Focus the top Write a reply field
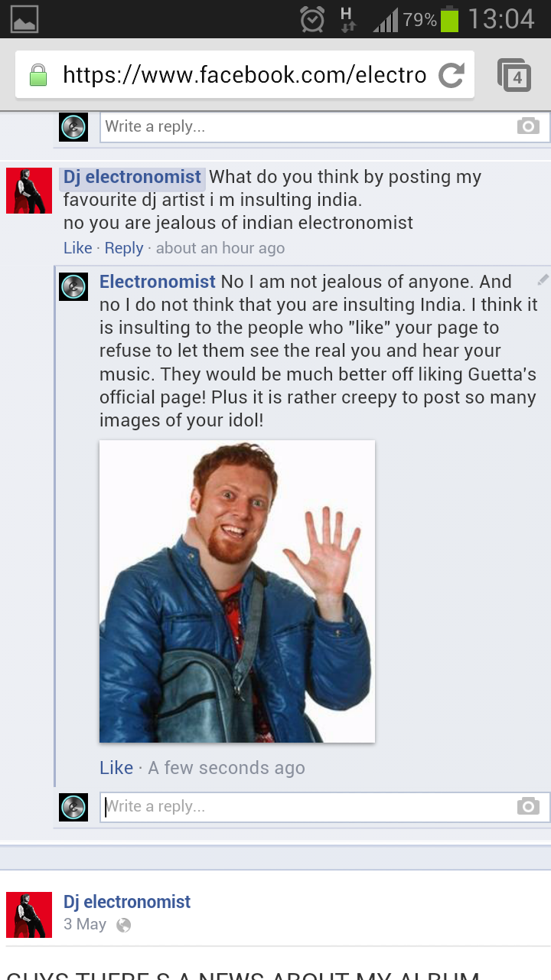 (x=325, y=126)
